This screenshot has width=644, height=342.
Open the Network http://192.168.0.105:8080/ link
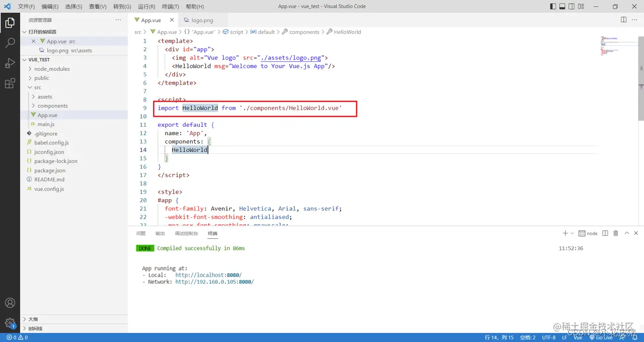coord(214,282)
